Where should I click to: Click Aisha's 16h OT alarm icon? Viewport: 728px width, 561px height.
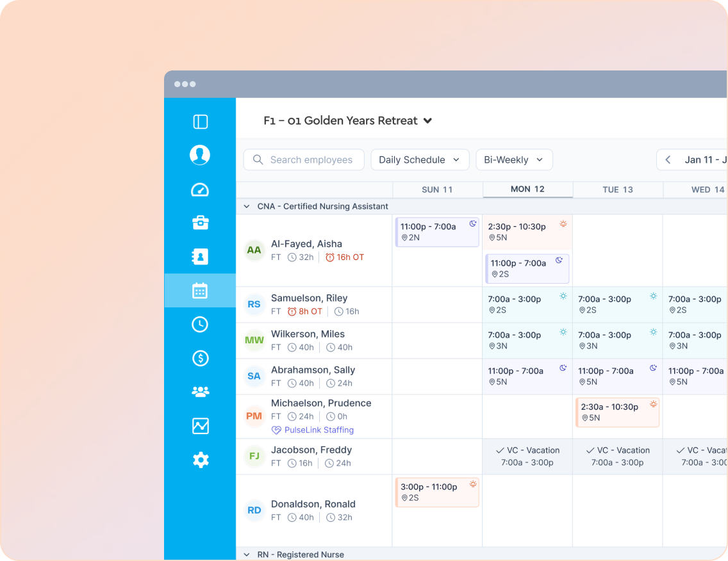tap(329, 257)
